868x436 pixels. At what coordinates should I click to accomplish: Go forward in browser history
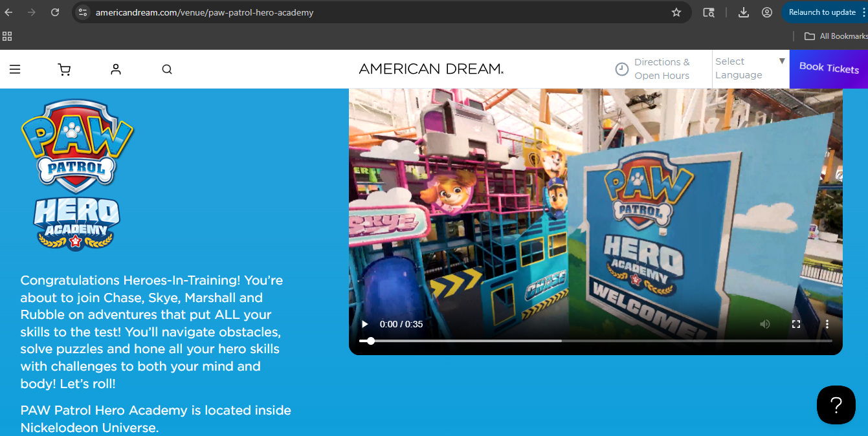pos(32,12)
